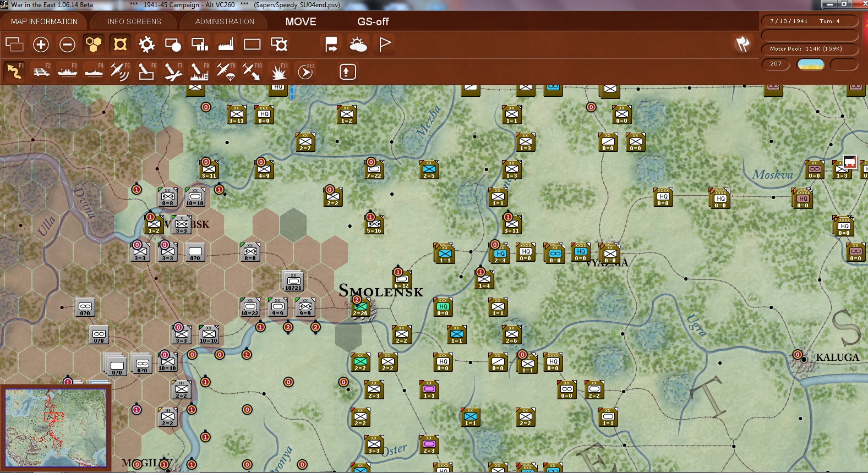Select the 7=22 Soviet unit counter

click(x=374, y=170)
